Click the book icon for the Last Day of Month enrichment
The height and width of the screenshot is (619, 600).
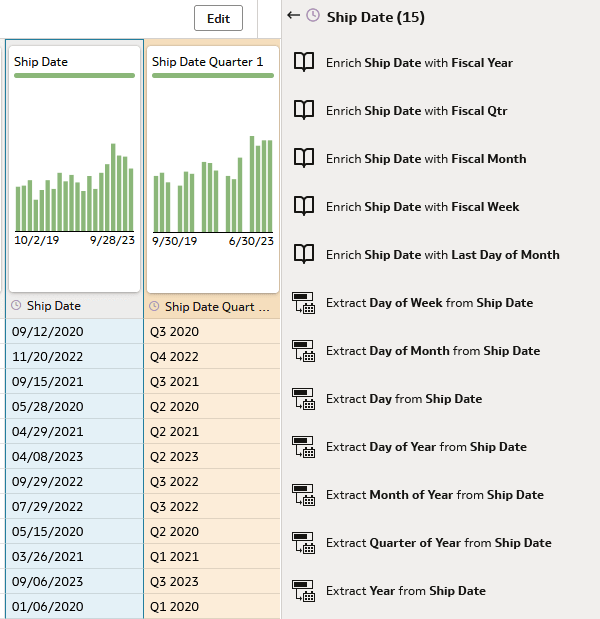tap(304, 254)
